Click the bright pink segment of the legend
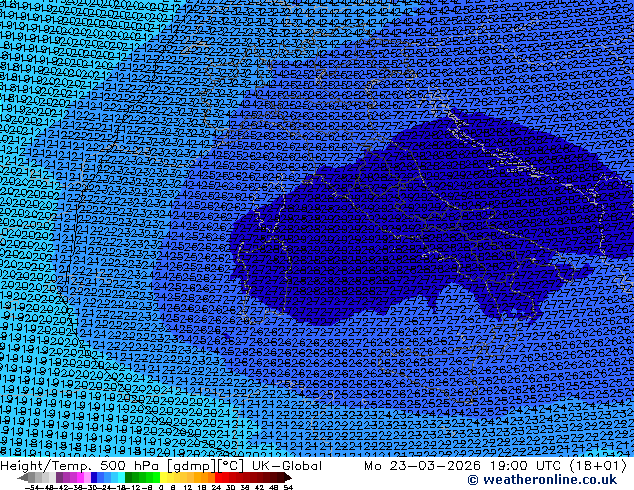Screen dimensions: 634x490 [x=80, y=477]
